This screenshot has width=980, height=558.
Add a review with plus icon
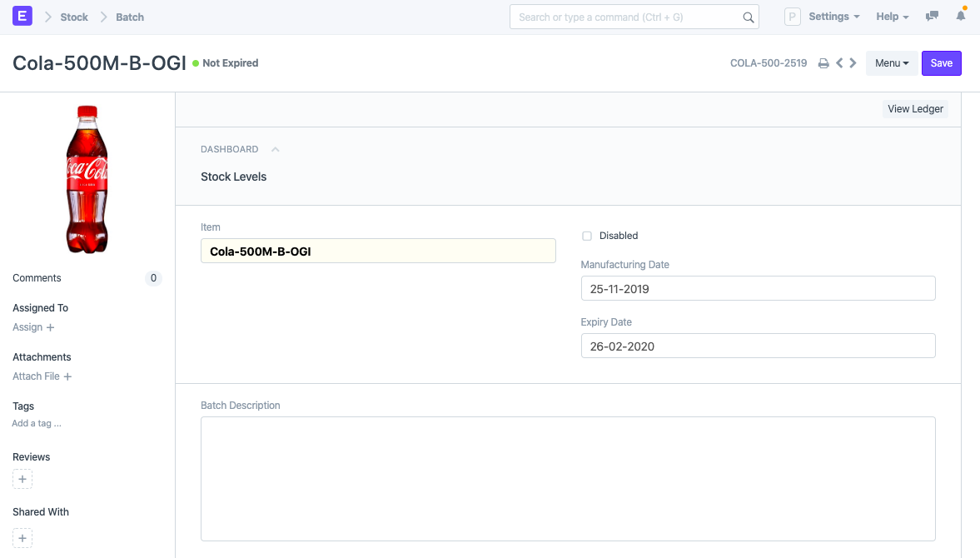22,479
